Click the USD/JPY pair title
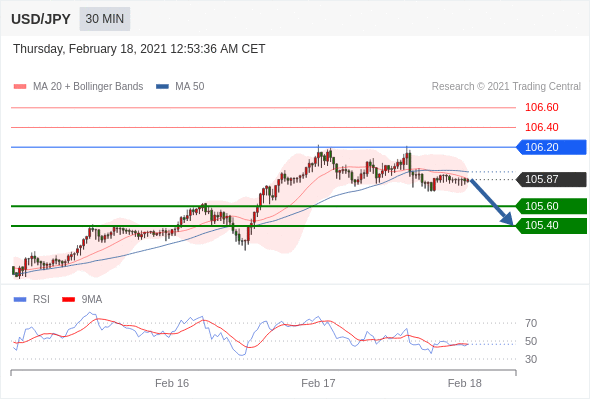 pyautogui.click(x=41, y=19)
